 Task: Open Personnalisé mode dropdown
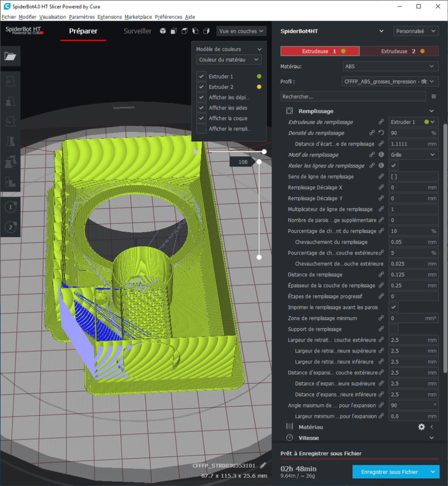pos(416,31)
